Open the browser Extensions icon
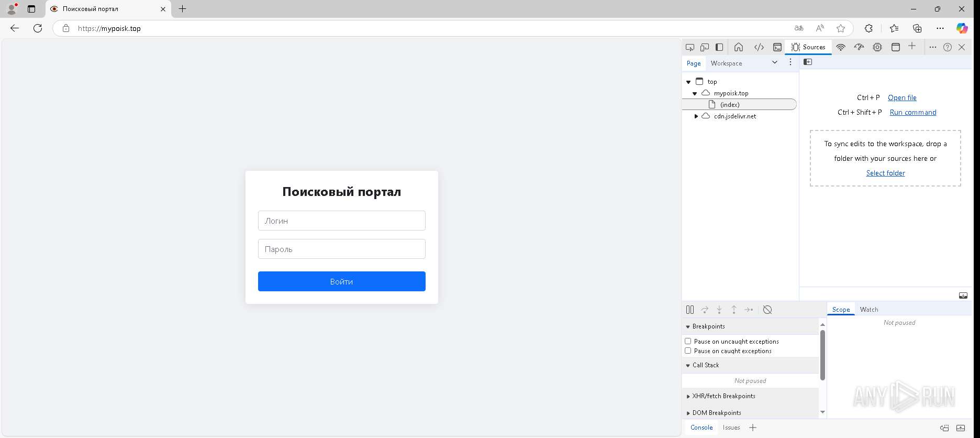Screen dimensions: 980x438 [868, 28]
